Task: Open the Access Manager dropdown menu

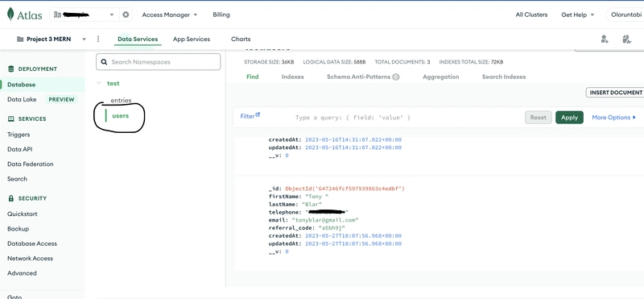Action: 170,15
